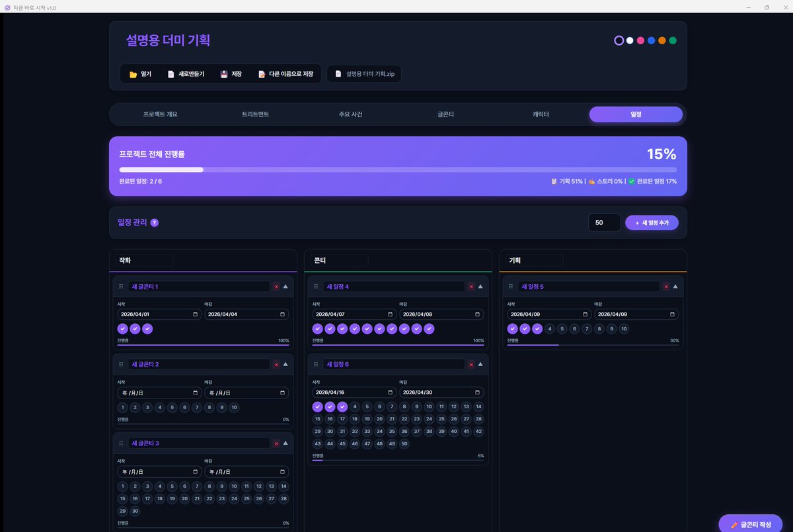Click the drag handle of 새 글콘티 2
793x532 pixels.
pos(121,364)
